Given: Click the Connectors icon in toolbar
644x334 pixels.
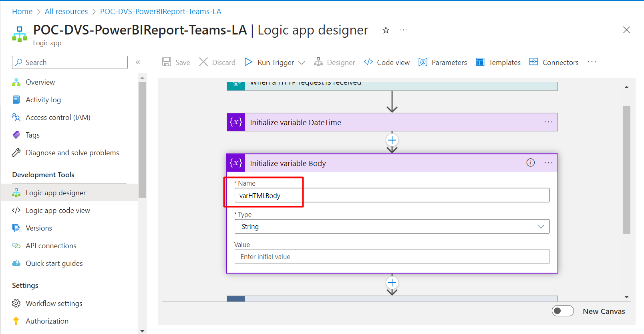Looking at the screenshot, I should [533, 62].
